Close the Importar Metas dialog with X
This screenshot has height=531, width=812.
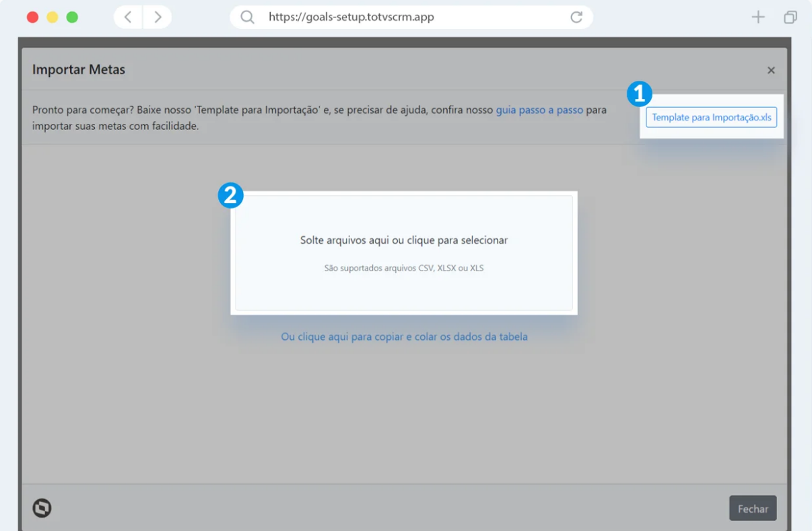coord(771,70)
